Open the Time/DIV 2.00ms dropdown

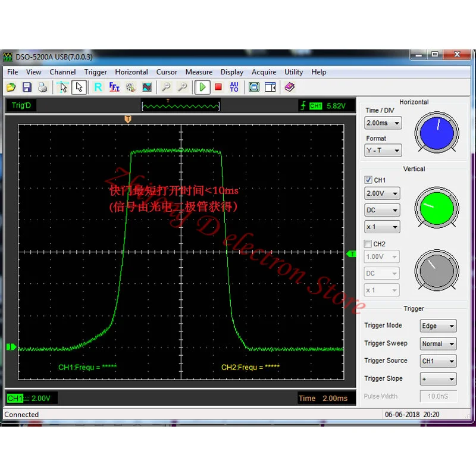pyautogui.click(x=383, y=123)
